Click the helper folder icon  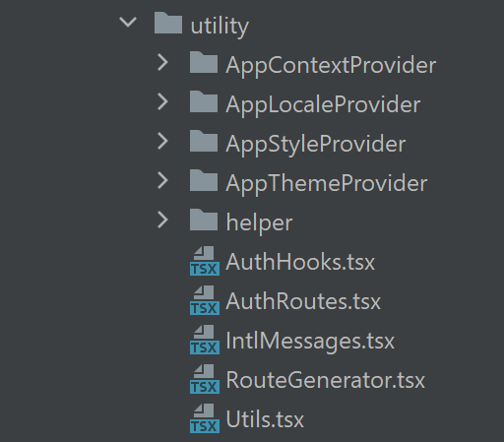pos(204,220)
